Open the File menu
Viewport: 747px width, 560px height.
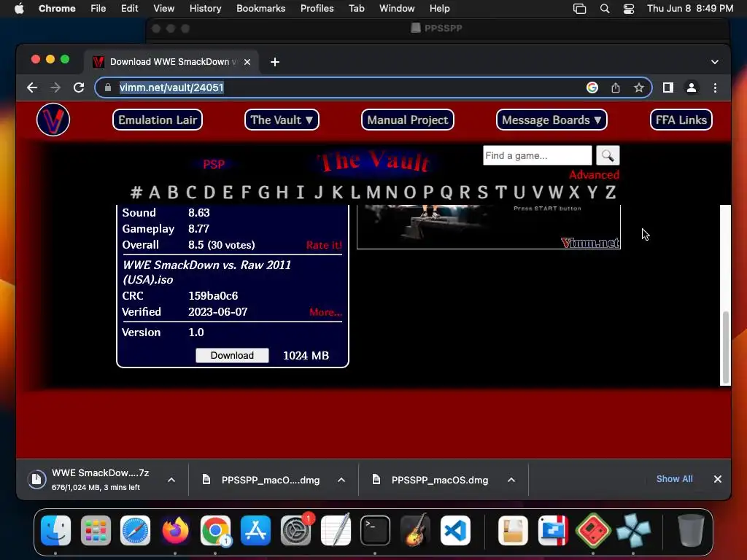point(98,9)
